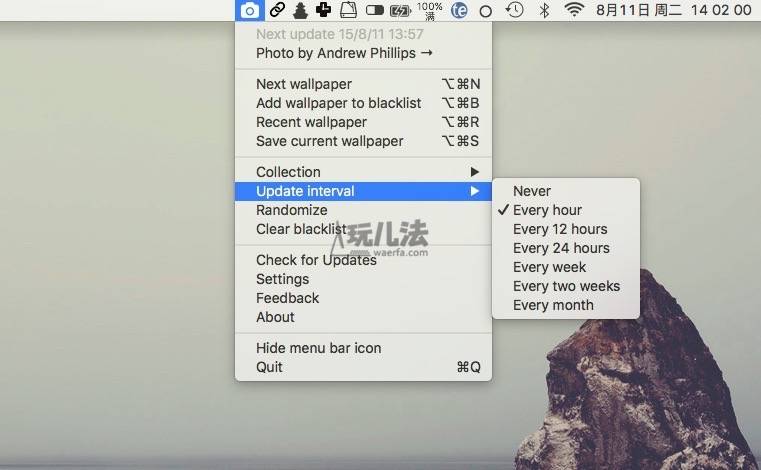Set update interval to Every month
The width and height of the screenshot is (761, 470).
tap(566, 305)
